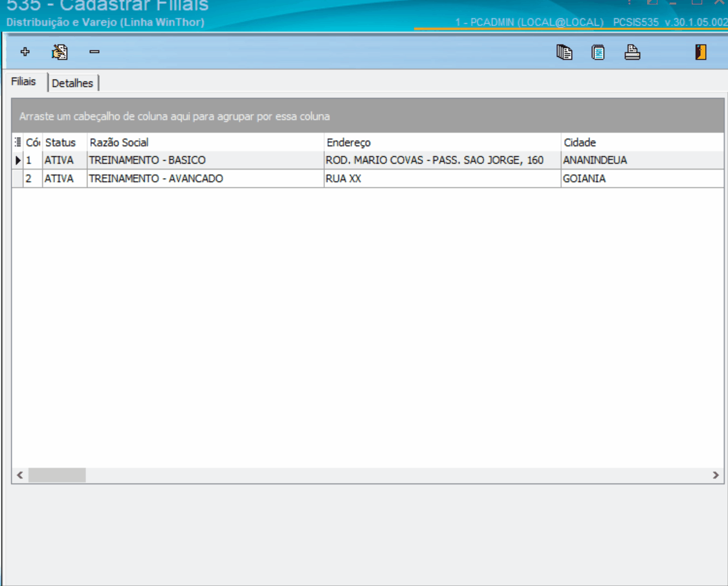The height and width of the screenshot is (586, 728).
Task: Click the exit door icon
Action: click(x=701, y=52)
